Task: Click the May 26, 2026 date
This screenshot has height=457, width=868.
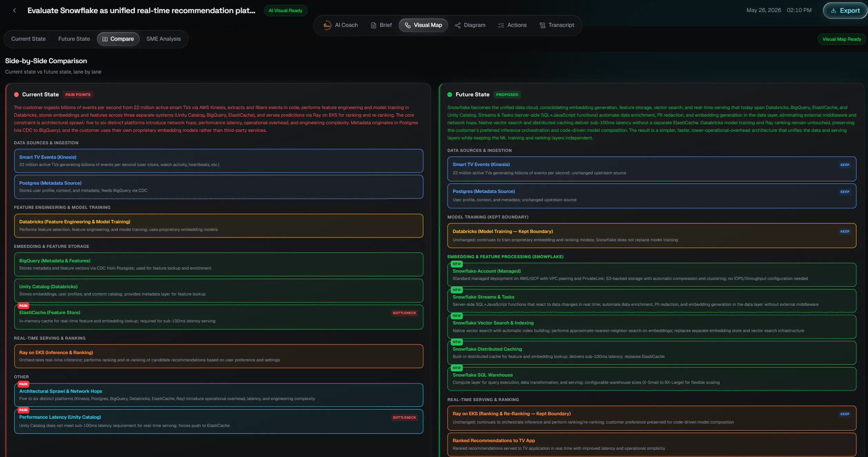Action: 764,10
